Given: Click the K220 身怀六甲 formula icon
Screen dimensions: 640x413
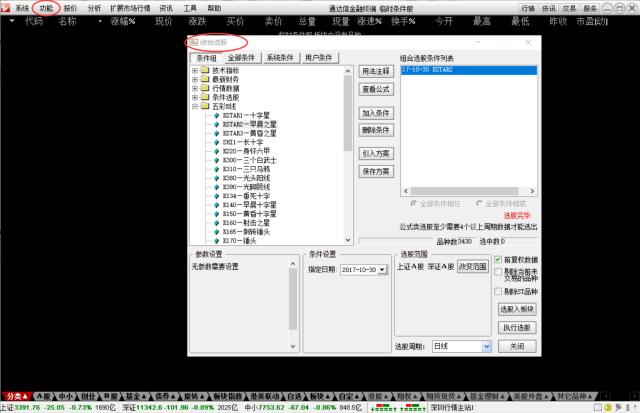Looking at the screenshot, I should [x=216, y=150].
